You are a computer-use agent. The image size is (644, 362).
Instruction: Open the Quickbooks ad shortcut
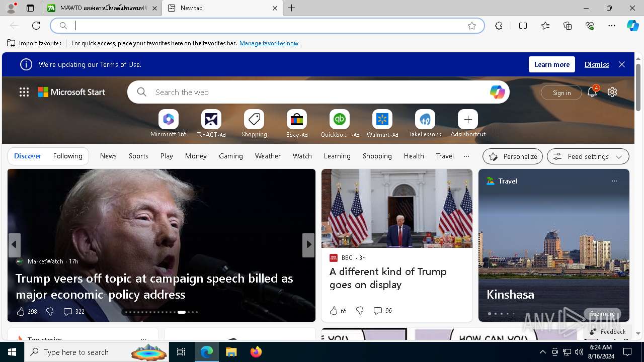tap(340, 124)
